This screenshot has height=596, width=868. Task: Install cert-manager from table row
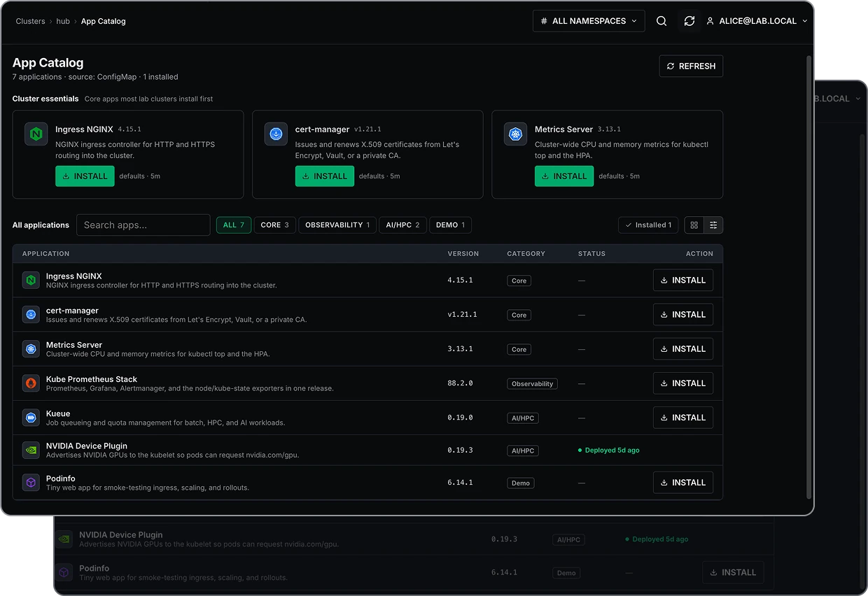[683, 314]
